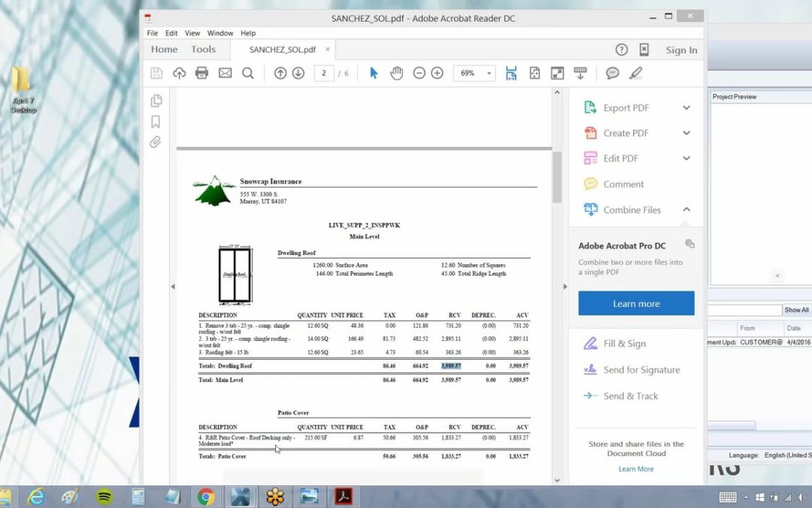Click the icon beside Adobe Acrobat Pro DC
Screen dimensions: 812x508
(x=689, y=244)
